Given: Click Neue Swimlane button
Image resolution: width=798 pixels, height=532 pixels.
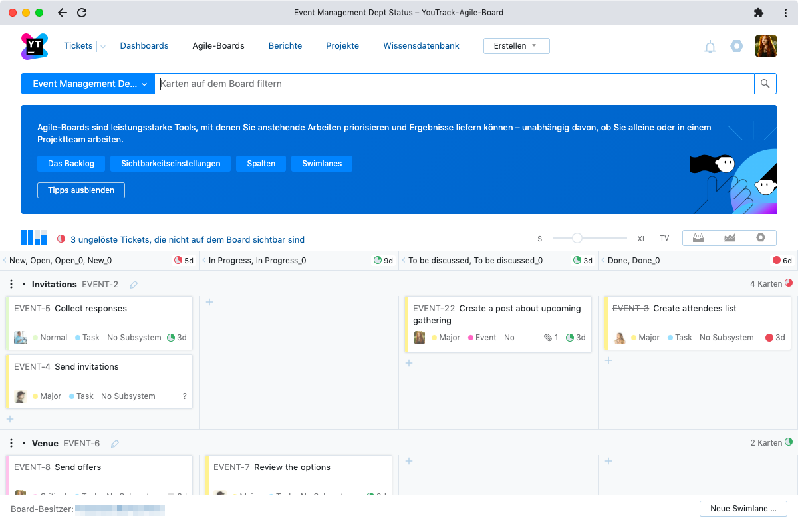Looking at the screenshot, I should click(x=743, y=509).
